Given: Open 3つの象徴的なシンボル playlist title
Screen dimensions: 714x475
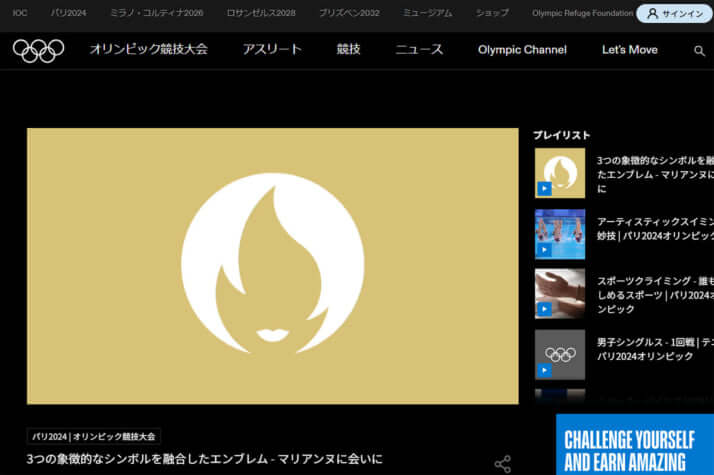Looking at the screenshot, I should 655,174.
